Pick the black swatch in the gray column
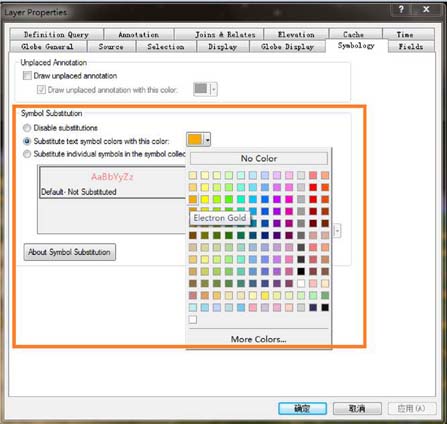The height and width of the screenshot is (424, 447). pyautogui.click(x=301, y=271)
